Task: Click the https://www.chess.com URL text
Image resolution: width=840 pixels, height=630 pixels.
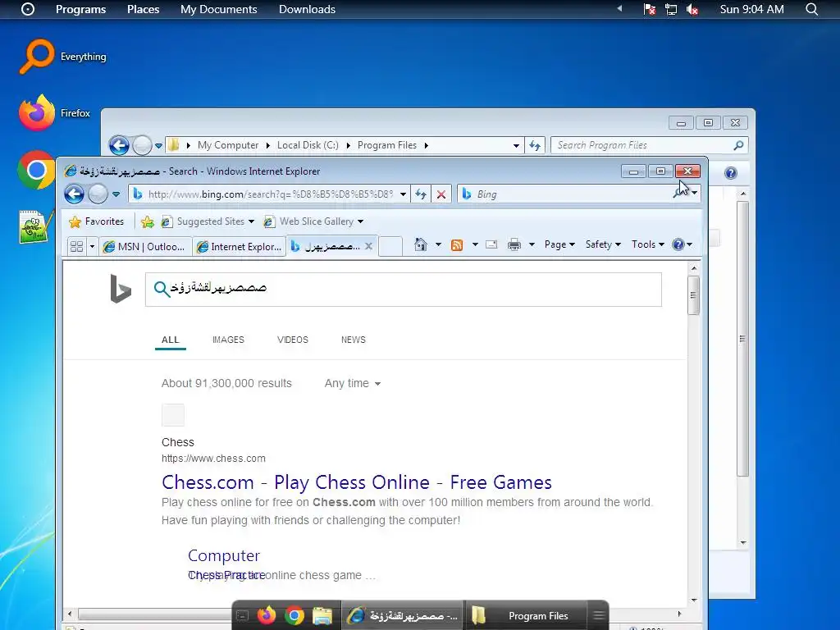Action: click(x=213, y=459)
